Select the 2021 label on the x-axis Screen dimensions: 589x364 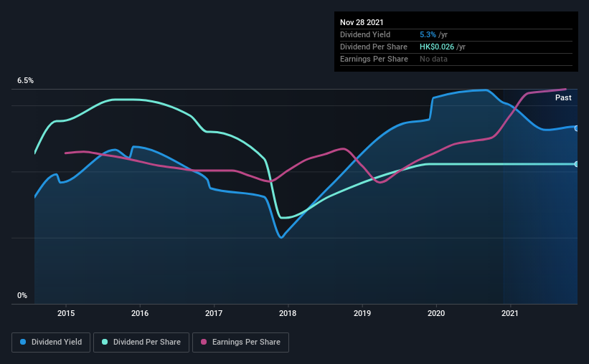(x=510, y=313)
